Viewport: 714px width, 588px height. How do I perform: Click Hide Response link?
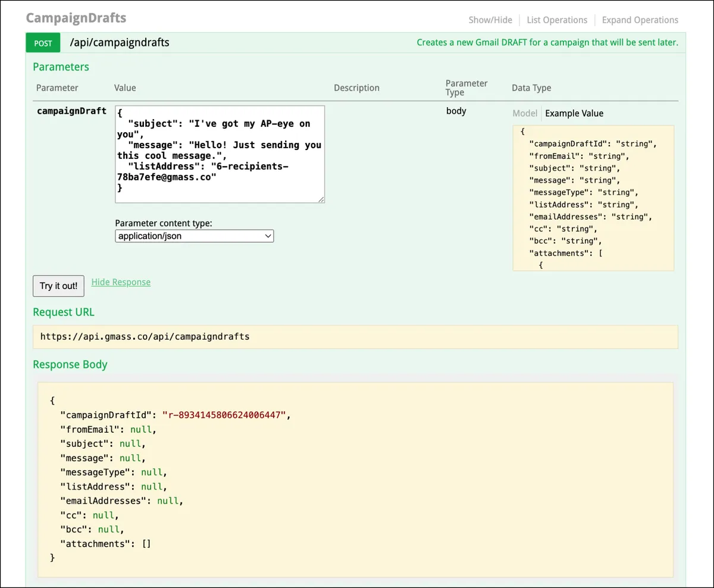click(121, 282)
